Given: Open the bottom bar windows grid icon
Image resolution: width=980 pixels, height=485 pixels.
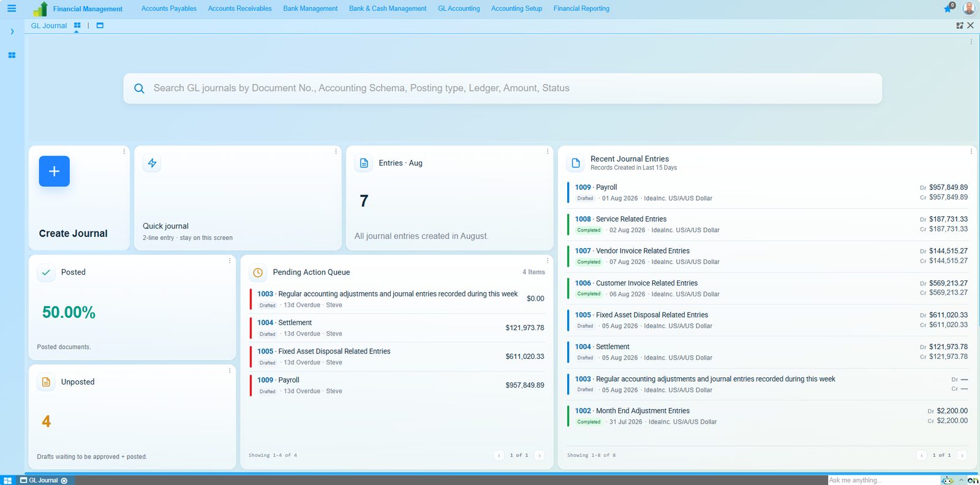Looking at the screenshot, I should 7,481.
